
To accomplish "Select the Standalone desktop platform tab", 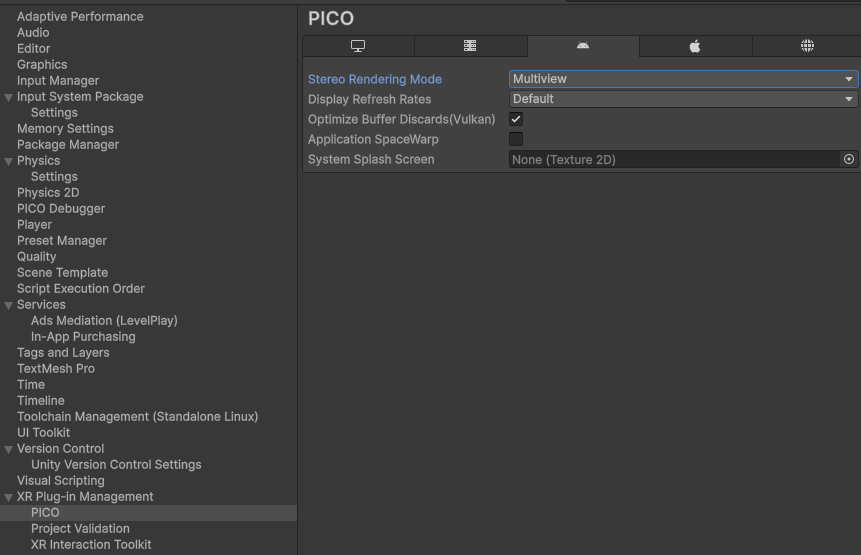I will click(358, 46).
